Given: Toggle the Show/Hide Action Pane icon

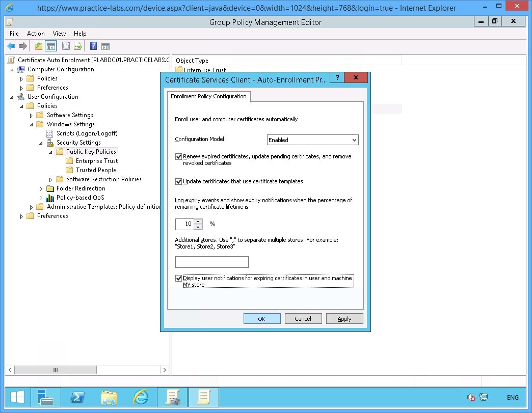Looking at the screenshot, I should point(105,46).
